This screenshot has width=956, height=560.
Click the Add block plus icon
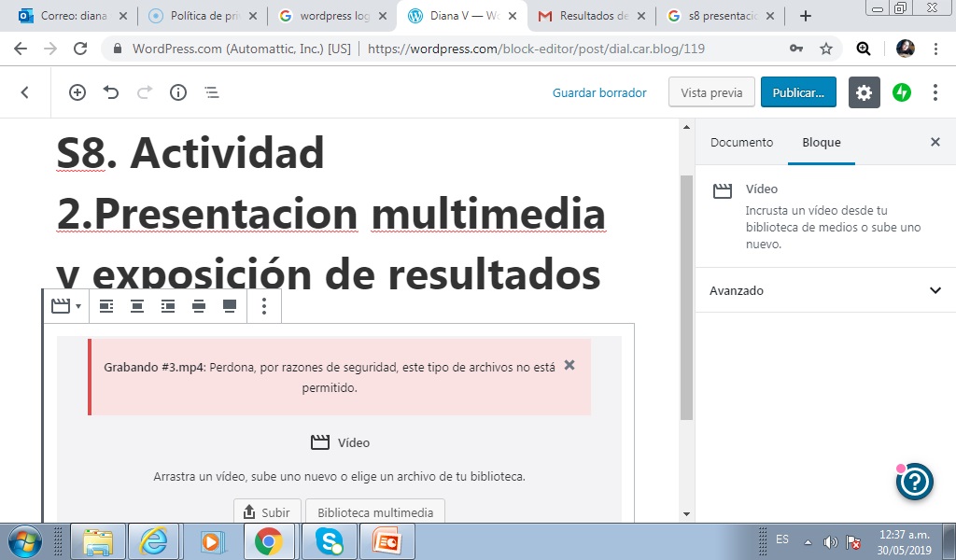click(77, 92)
